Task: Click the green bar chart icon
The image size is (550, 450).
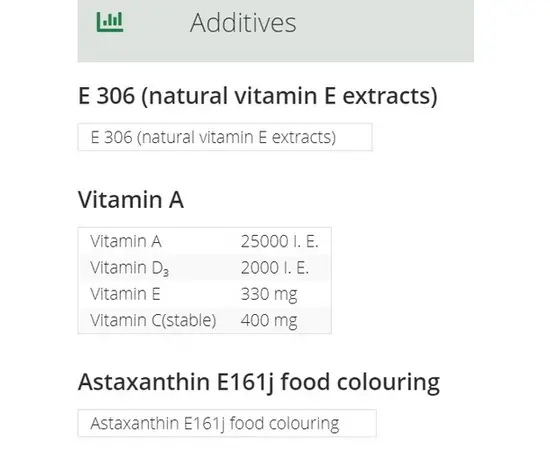Action: pyautogui.click(x=110, y=22)
